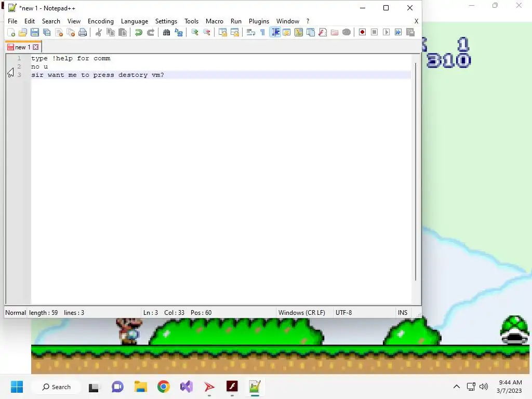Open Folder as Workspace icon
Screen dimensions: 532x399
[335, 33]
